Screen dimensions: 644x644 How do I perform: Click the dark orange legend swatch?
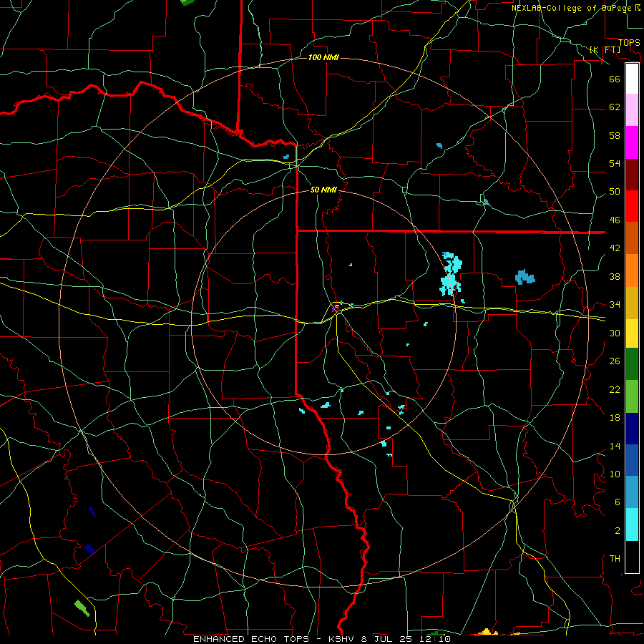(632, 238)
